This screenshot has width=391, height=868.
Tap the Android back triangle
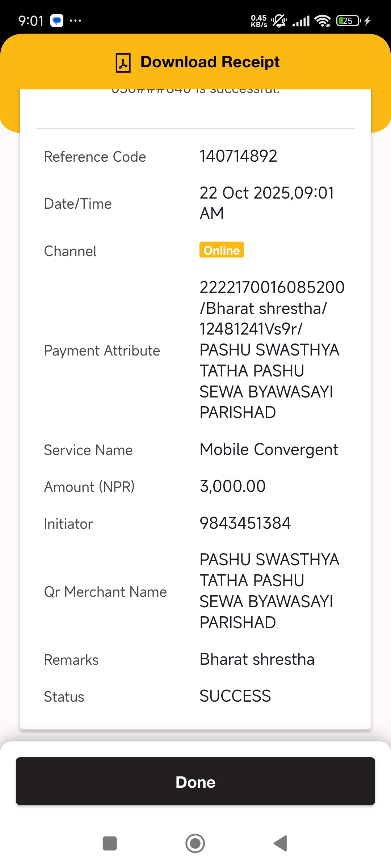(281, 843)
